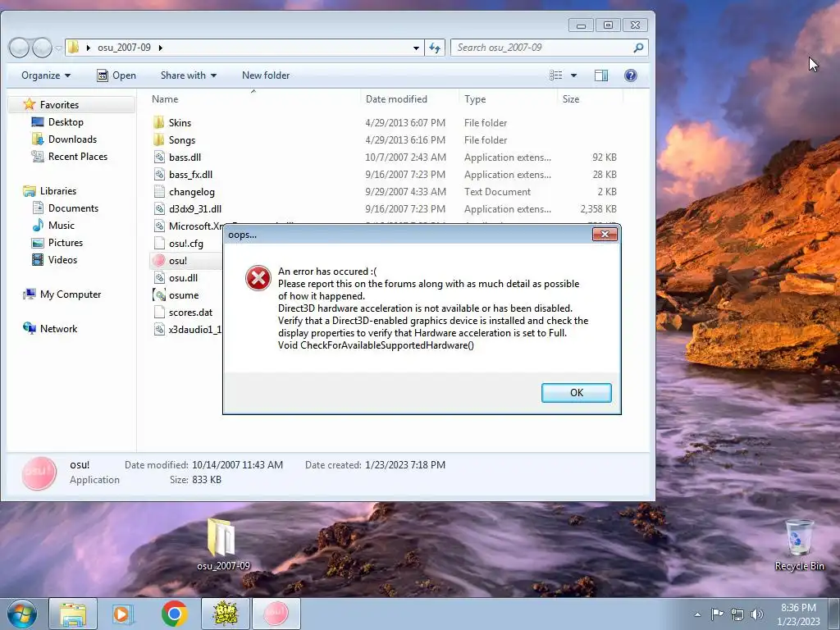Open the clock showing 8:36 PM
Viewport: 840px width, 630px height.
[798, 614]
